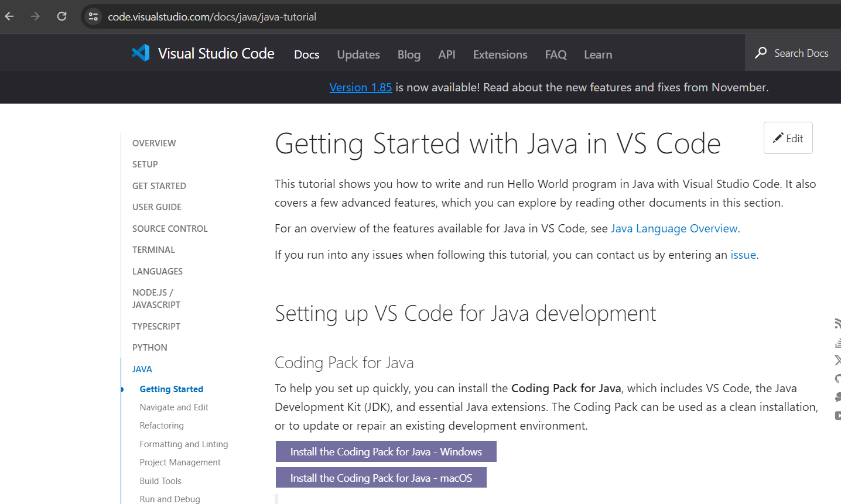The width and height of the screenshot is (841, 504).
Task: Open the Stack Overflow icon on right edge
Action: click(x=838, y=342)
